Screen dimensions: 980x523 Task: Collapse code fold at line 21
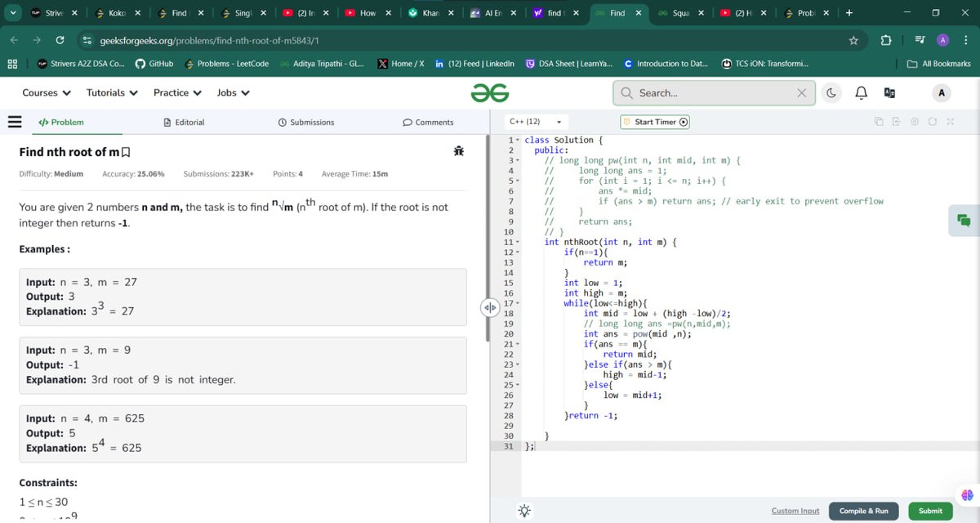(x=517, y=344)
